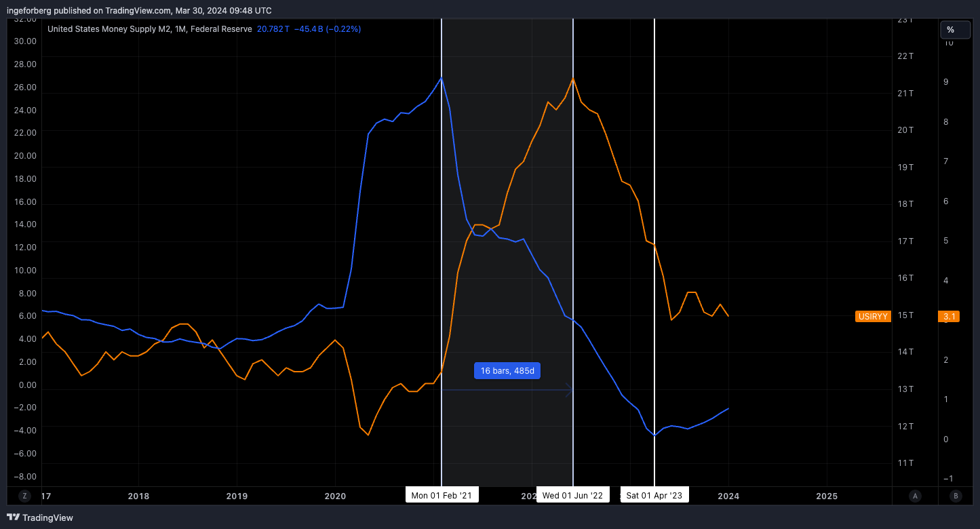Click the 22 T label on the price scale

[x=905, y=56]
